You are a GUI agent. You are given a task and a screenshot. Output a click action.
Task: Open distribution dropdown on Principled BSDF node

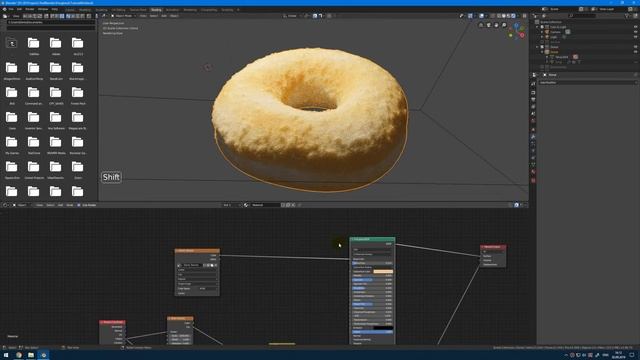(372, 249)
